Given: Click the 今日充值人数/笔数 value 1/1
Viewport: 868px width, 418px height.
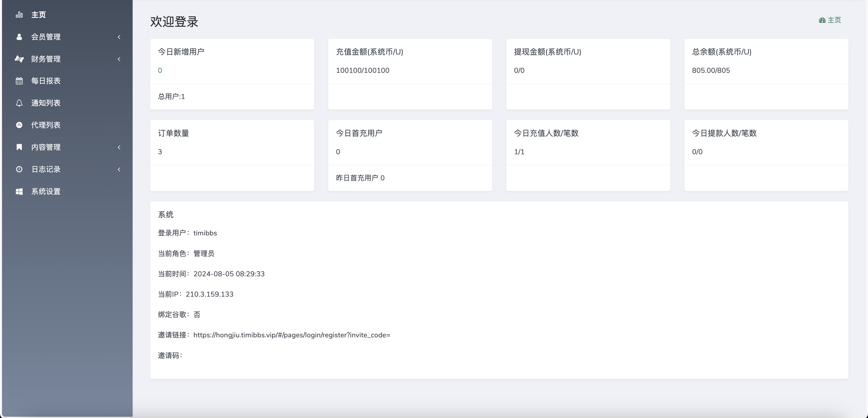Looking at the screenshot, I should pos(519,152).
